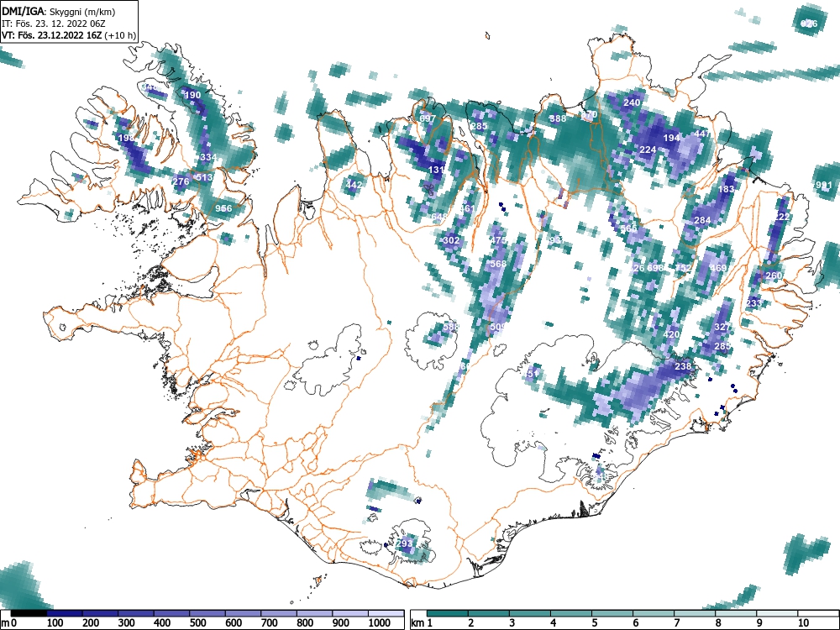The image size is (840, 630).
Task: Click the black 0 m legend swatch
Action: 29,613
